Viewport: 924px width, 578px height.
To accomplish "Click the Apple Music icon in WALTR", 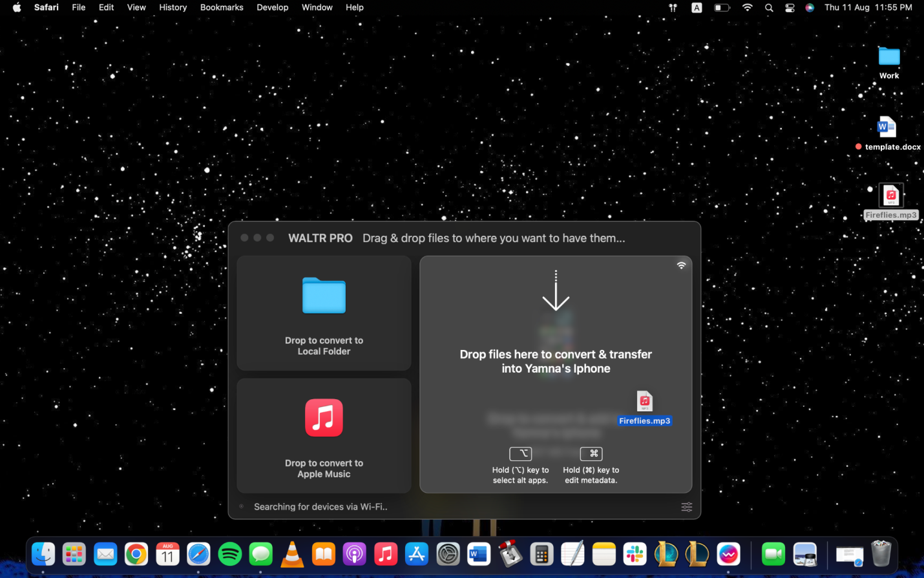I will pyautogui.click(x=324, y=418).
